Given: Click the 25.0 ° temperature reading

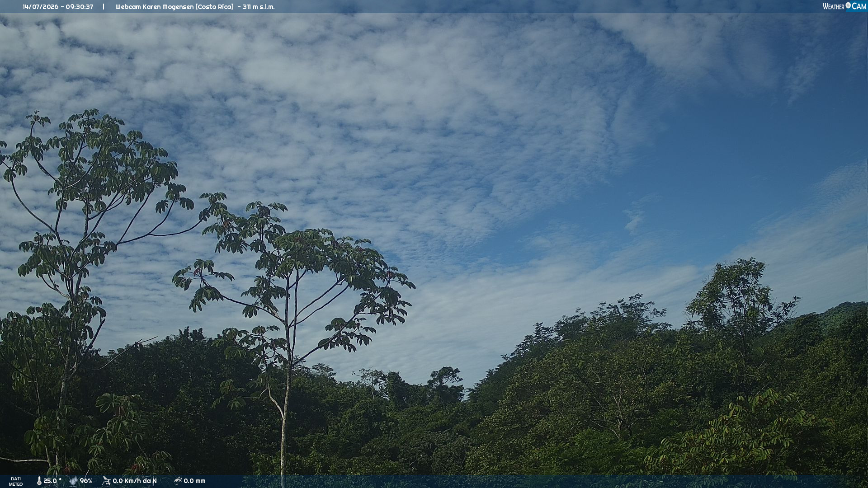Looking at the screenshot, I should pos(52,481).
